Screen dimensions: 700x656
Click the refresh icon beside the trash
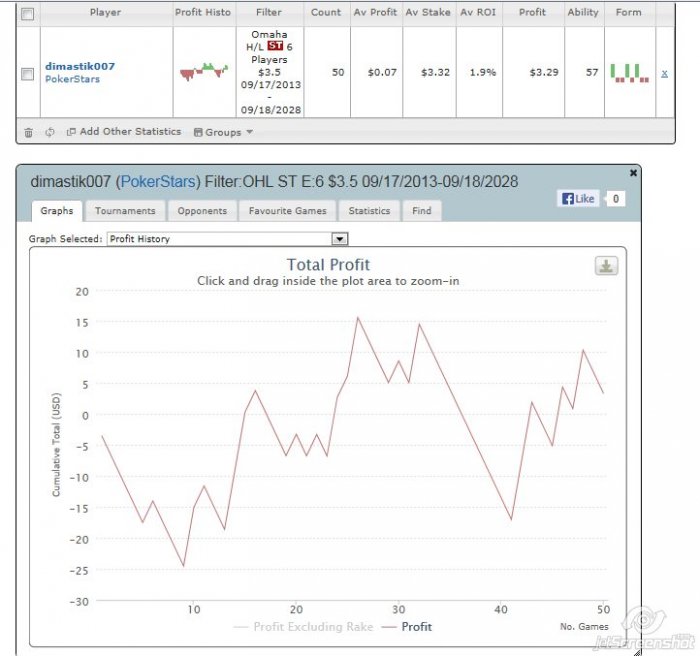coord(50,132)
